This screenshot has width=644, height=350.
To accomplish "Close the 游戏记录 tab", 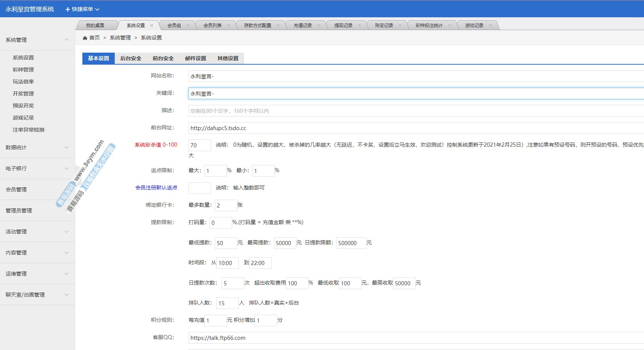I will [490, 26].
